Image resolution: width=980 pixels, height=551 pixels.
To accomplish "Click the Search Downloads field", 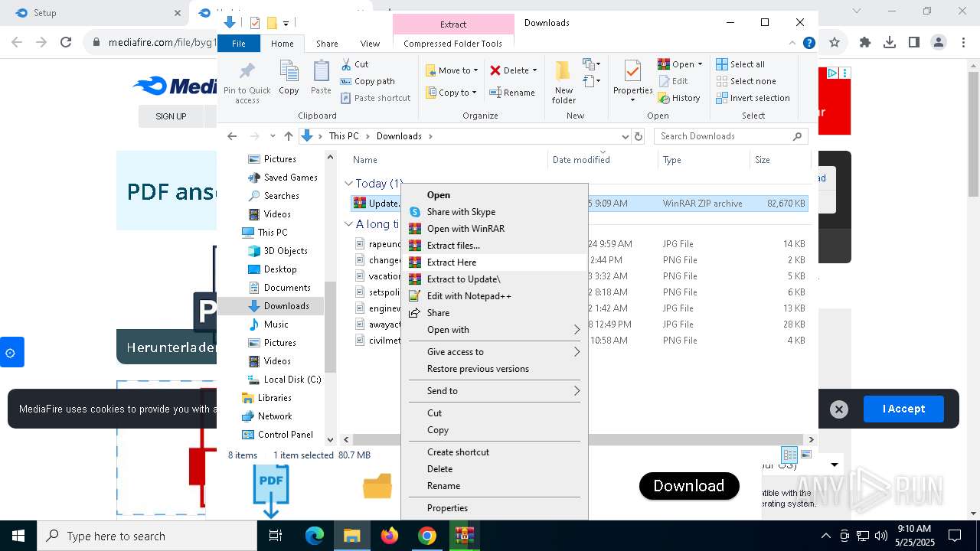I will pyautogui.click(x=731, y=136).
